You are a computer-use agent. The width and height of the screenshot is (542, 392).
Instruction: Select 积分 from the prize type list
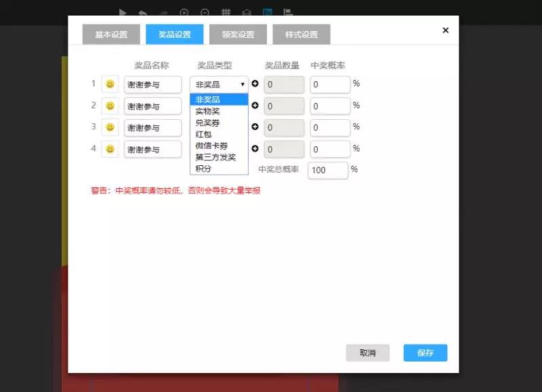click(x=219, y=169)
